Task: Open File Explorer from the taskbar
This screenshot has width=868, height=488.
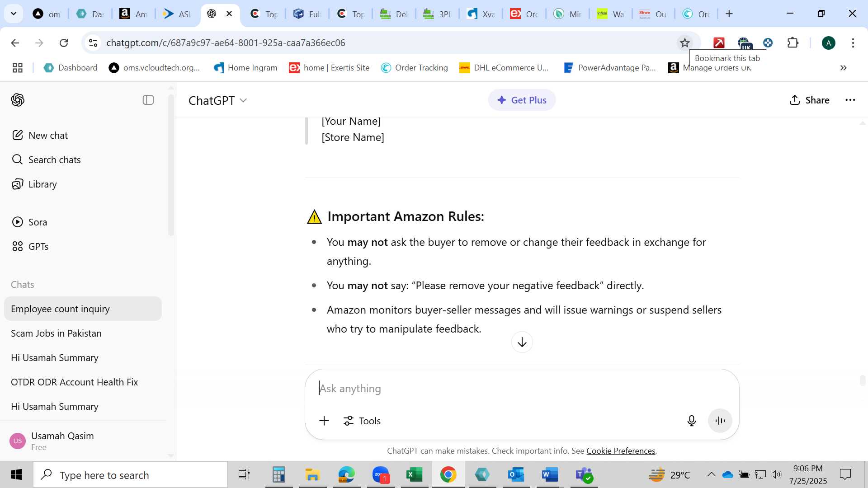Action: pyautogui.click(x=313, y=475)
